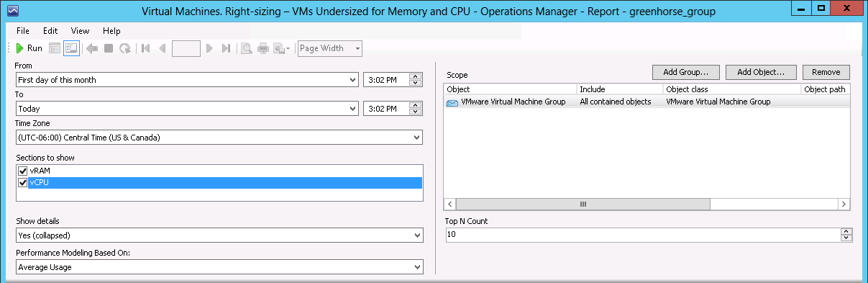Screen dimensions: 868x283
Task: Click the window system icon in title bar
Action: (x=14, y=11)
